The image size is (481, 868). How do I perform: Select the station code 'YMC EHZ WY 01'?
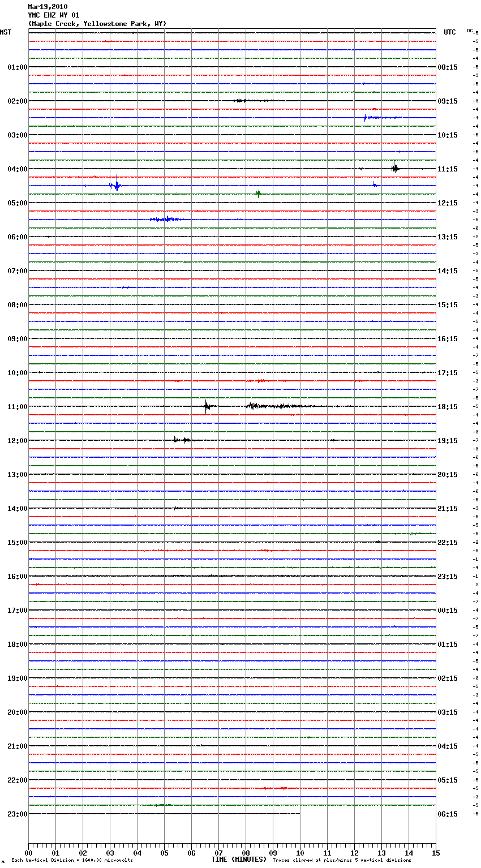(x=54, y=15)
